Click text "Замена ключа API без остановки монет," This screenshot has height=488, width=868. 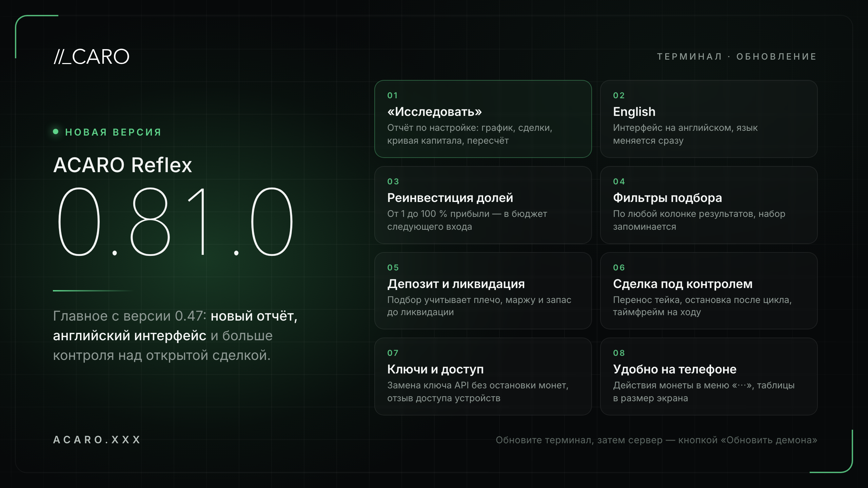pyautogui.click(x=478, y=385)
